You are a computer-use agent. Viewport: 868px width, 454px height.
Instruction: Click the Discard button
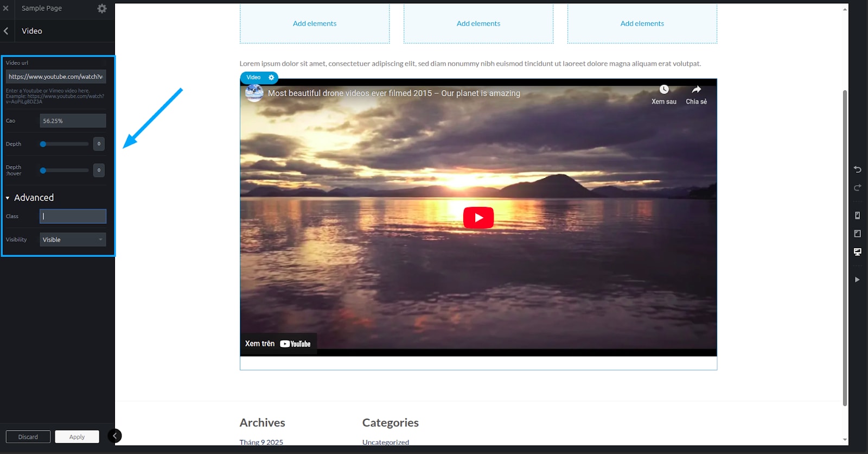28,437
